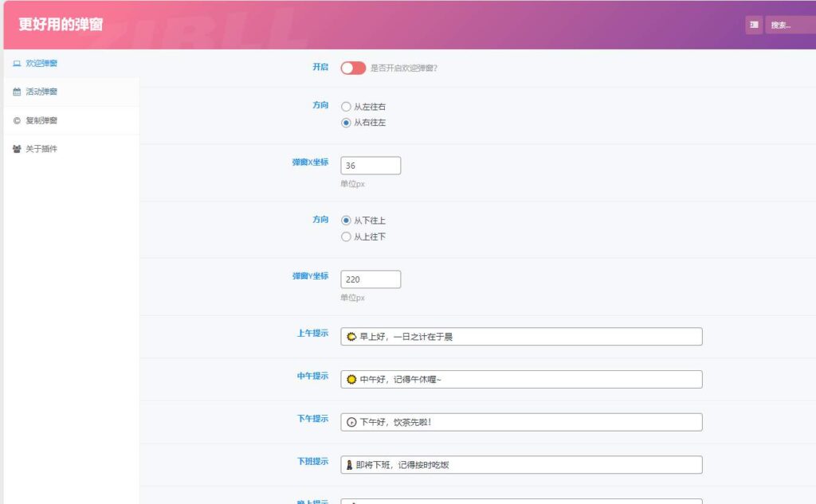
Task: Click the 弹窗X坐标 value field showing 36
Action: 372,165
